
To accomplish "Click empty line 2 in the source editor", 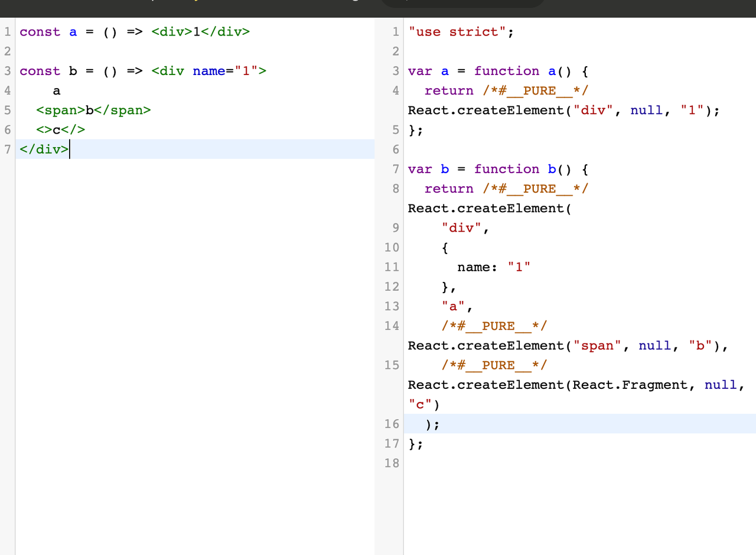I will [x=177, y=51].
